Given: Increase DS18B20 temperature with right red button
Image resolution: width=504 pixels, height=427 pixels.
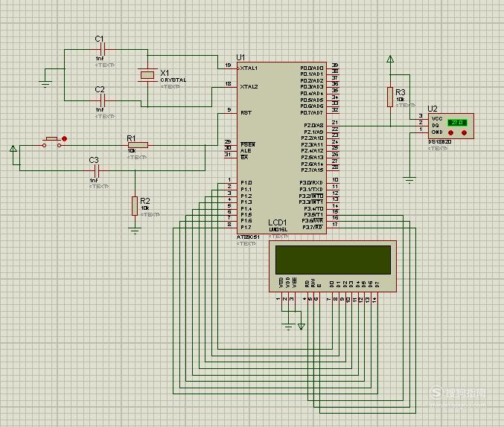Looking at the screenshot, I should (464, 132).
